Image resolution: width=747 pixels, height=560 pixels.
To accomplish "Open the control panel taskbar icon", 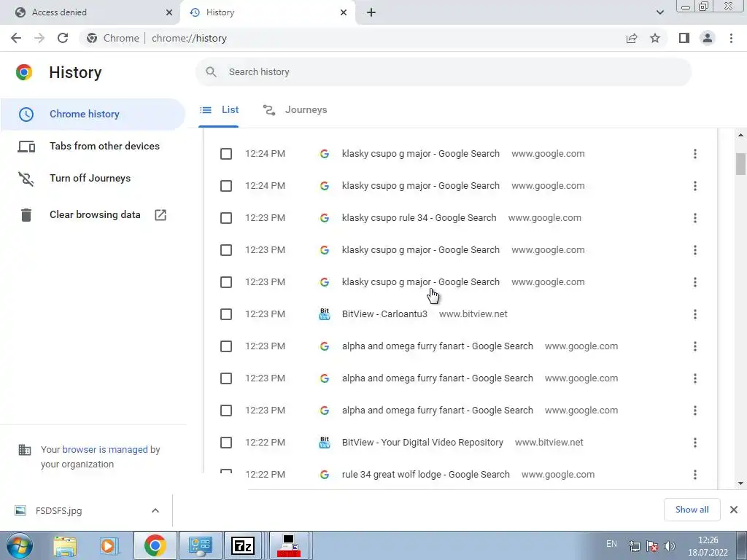I will click(x=200, y=545).
